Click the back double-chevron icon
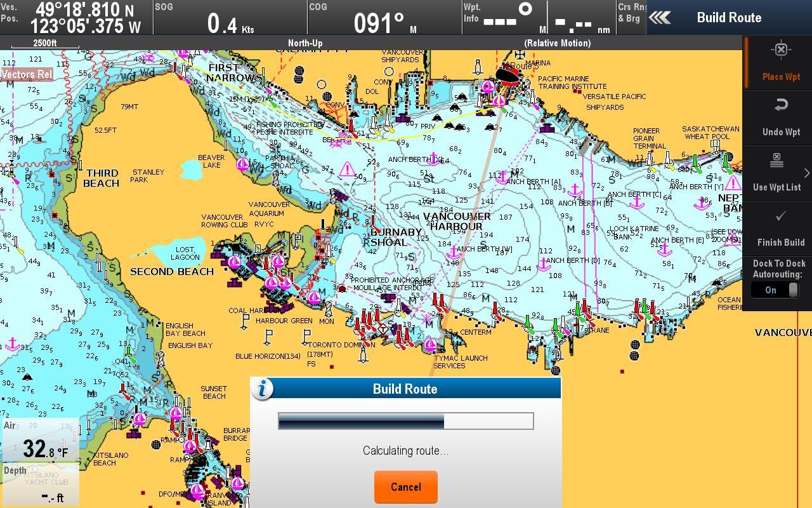The width and height of the screenshot is (812, 508). click(x=660, y=18)
